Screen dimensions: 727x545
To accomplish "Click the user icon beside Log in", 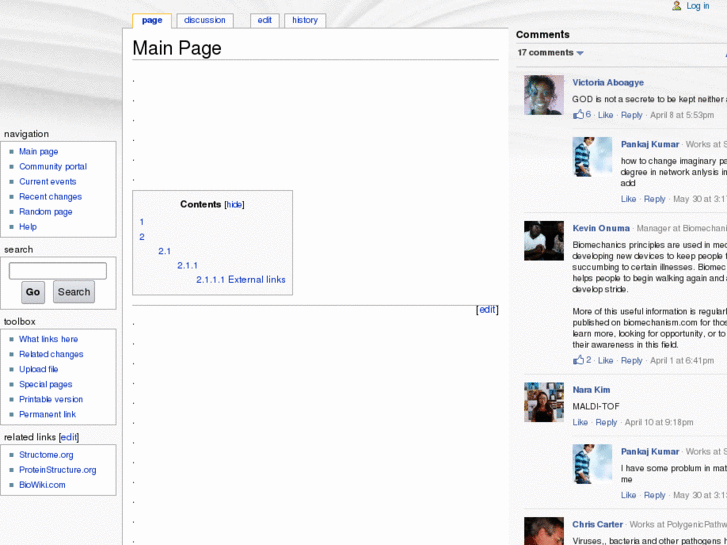I will click(677, 6).
